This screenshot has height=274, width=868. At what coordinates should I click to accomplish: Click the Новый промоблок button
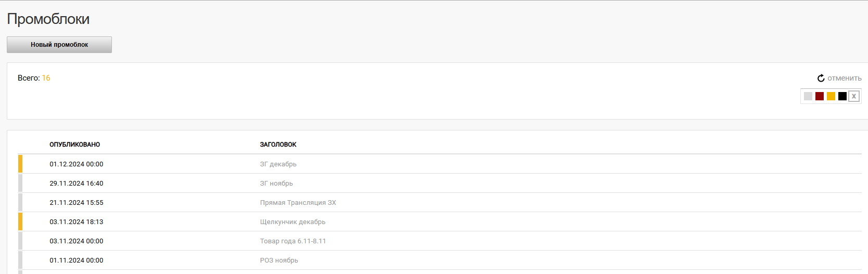tap(59, 45)
